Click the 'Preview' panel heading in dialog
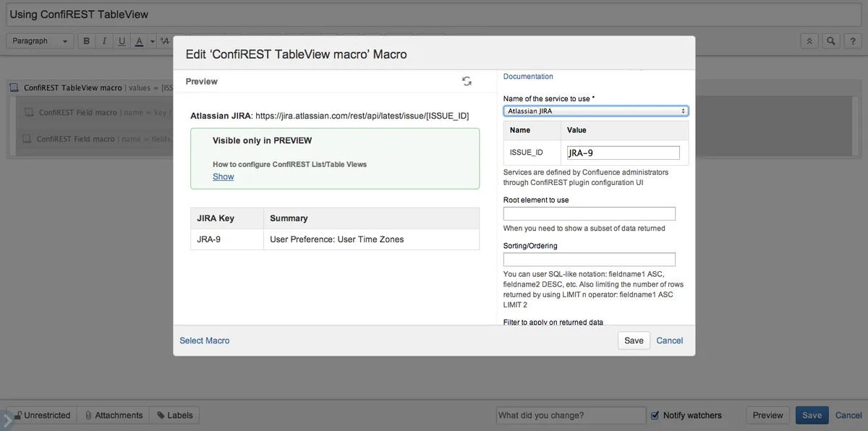Screen dimensions: 868x431 click(202, 82)
